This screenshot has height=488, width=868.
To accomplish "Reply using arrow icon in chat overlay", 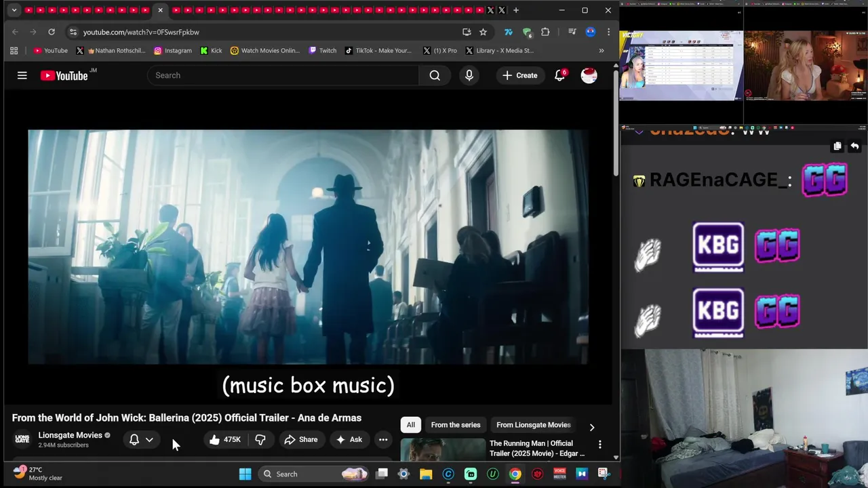I will (854, 146).
